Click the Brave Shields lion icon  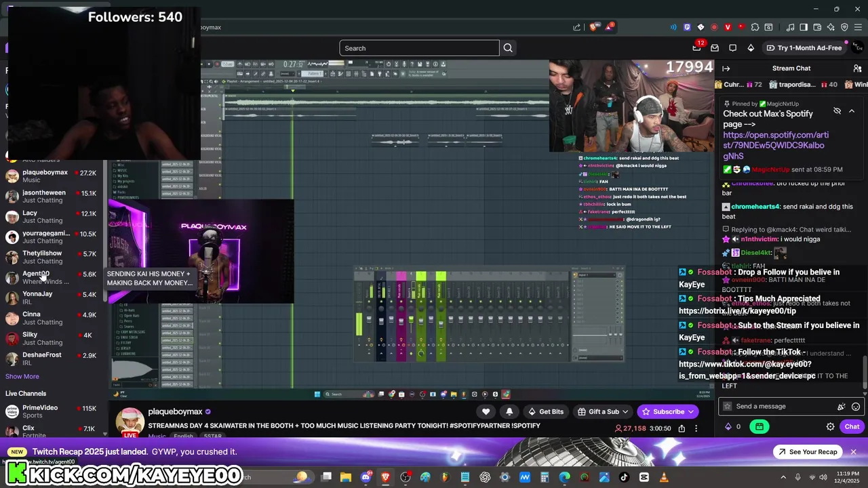(593, 27)
